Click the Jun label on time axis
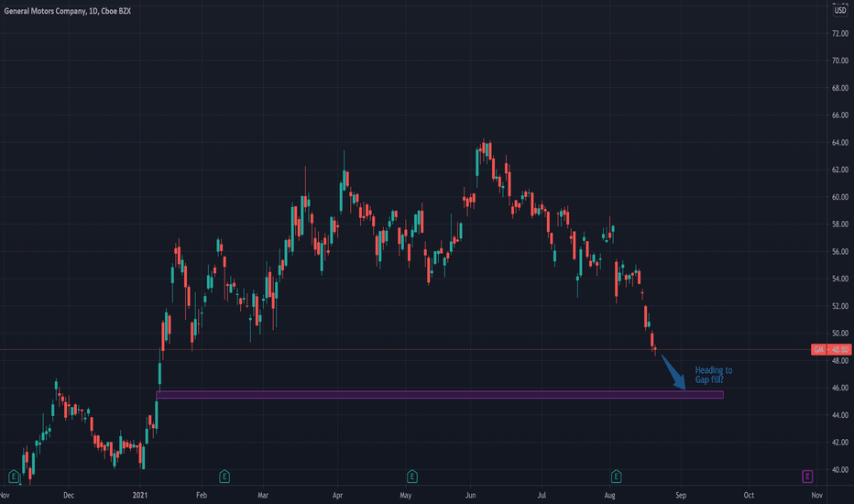Image resolution: width=854 pixels, height=504 pixels. tap(471, 495)
